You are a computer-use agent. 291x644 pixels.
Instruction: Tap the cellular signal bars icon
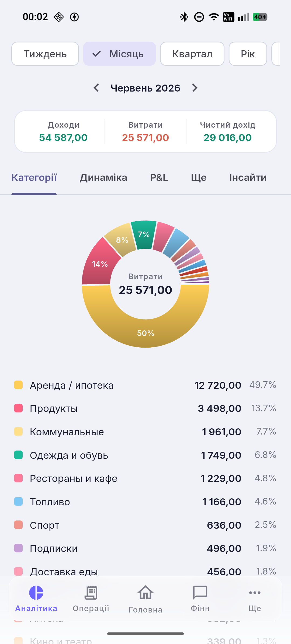click(244, 17)
